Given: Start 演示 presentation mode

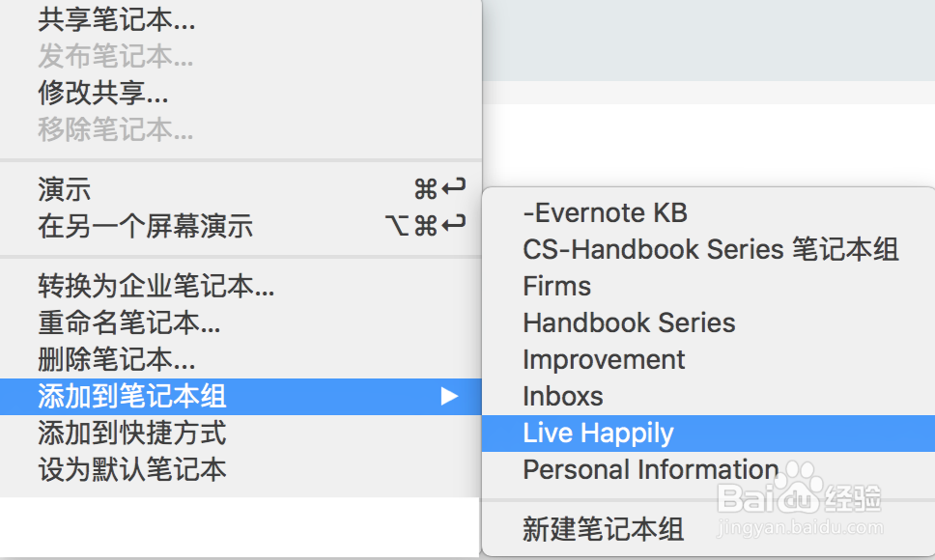Looking at the screenshot, I should pyautogui.click(x=65, y=189).
